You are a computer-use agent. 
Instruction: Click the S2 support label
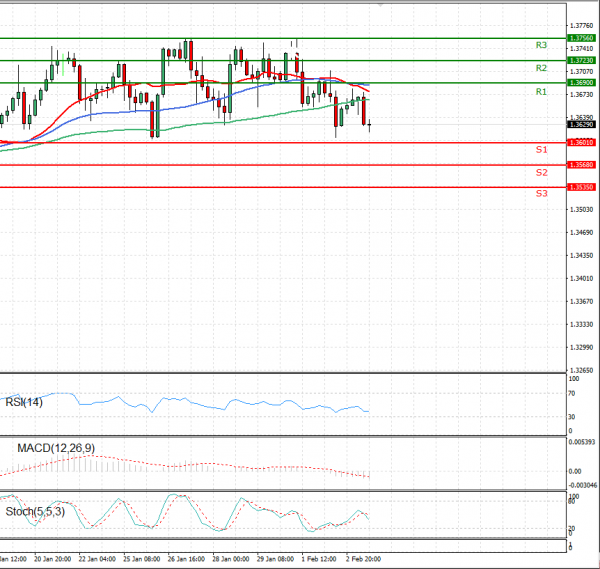tap(541, 173)
